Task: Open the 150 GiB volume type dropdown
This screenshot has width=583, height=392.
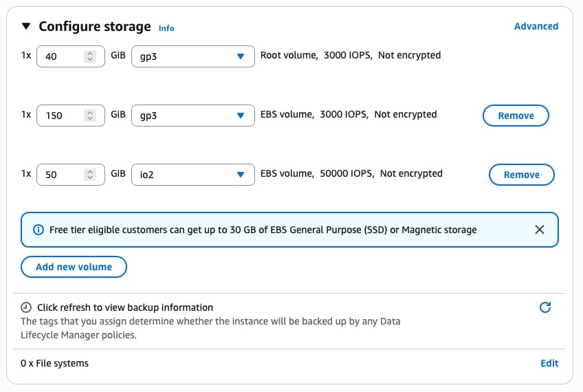Action: 192,116
